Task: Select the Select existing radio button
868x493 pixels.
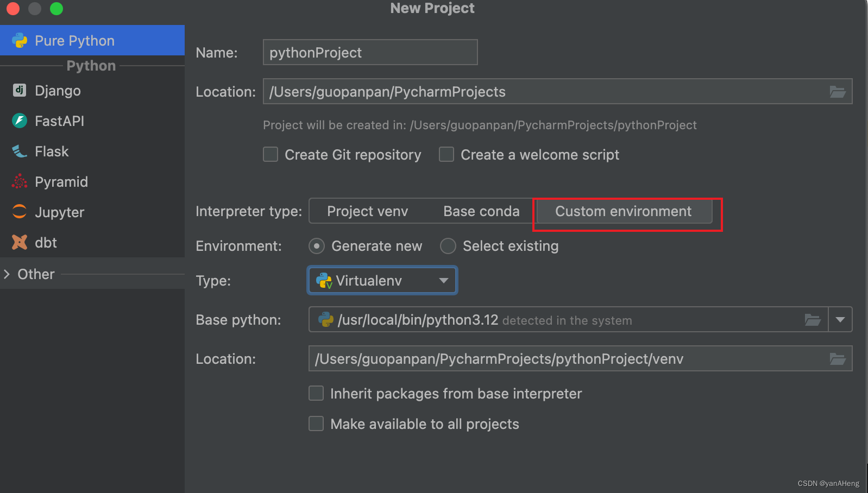Action: point(448,246)
